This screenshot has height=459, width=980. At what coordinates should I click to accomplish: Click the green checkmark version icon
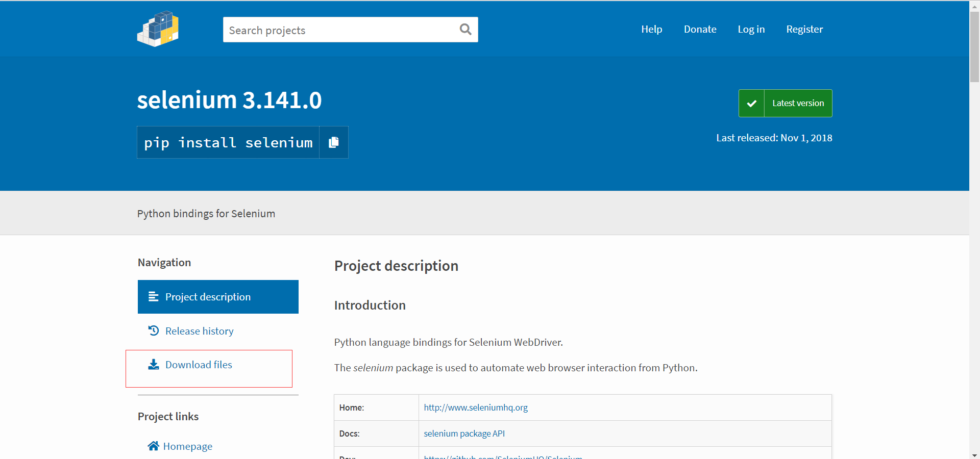[751, 104]
